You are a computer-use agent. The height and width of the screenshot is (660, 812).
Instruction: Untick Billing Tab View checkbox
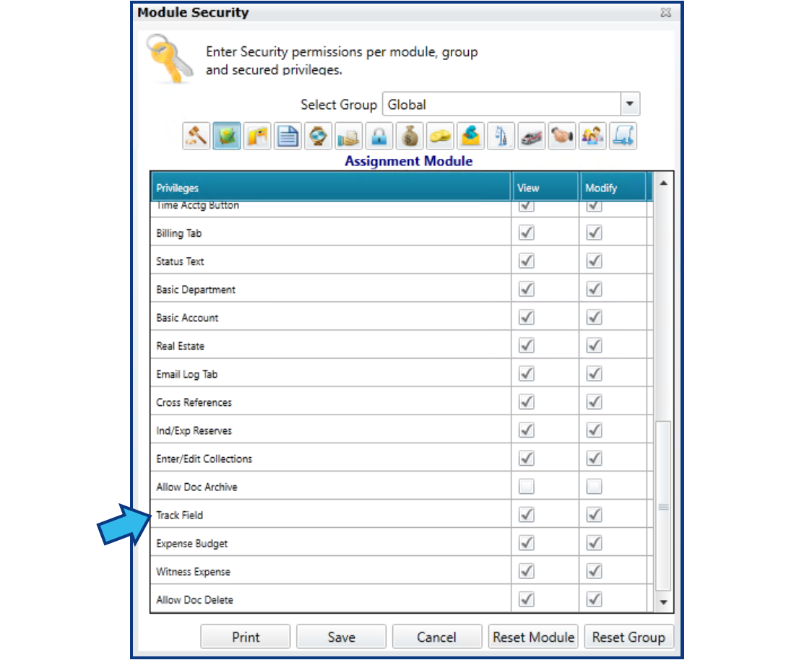pos(527,233)
